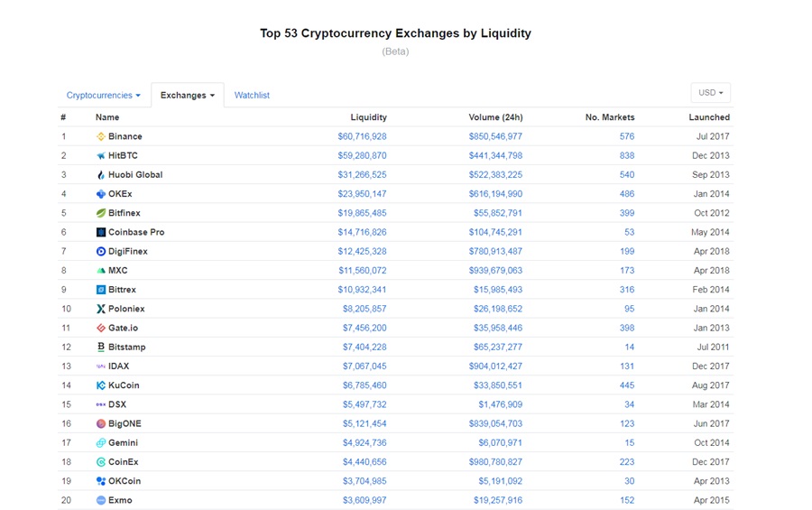Image resolution: width=812 pixels, height=510 pixels.
Task: Click the MXC logo icon
Action: pos(101,271)
